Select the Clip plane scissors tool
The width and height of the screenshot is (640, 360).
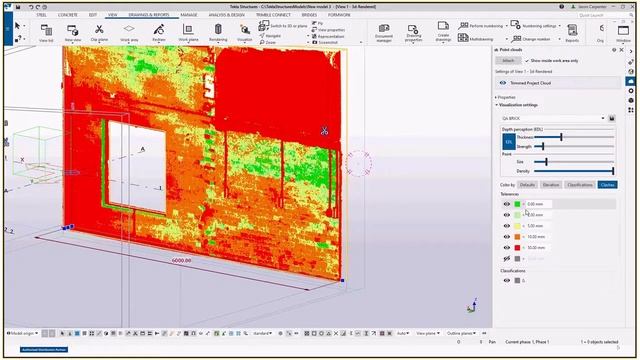(x=99, y=33)
